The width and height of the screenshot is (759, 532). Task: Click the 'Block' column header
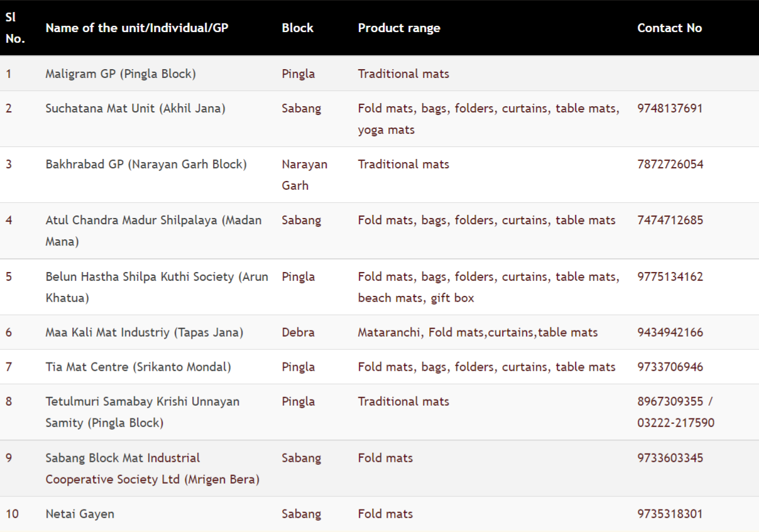click(x=298, y=28)
